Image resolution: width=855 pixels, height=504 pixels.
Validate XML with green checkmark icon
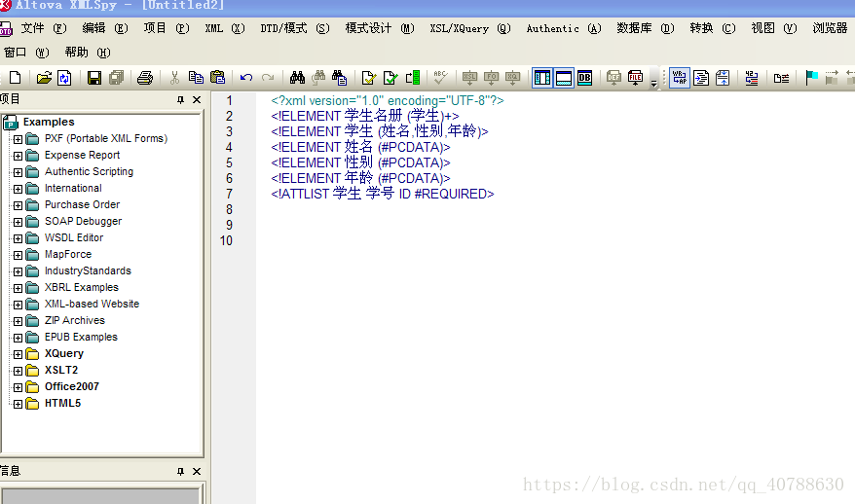[390, 78]
